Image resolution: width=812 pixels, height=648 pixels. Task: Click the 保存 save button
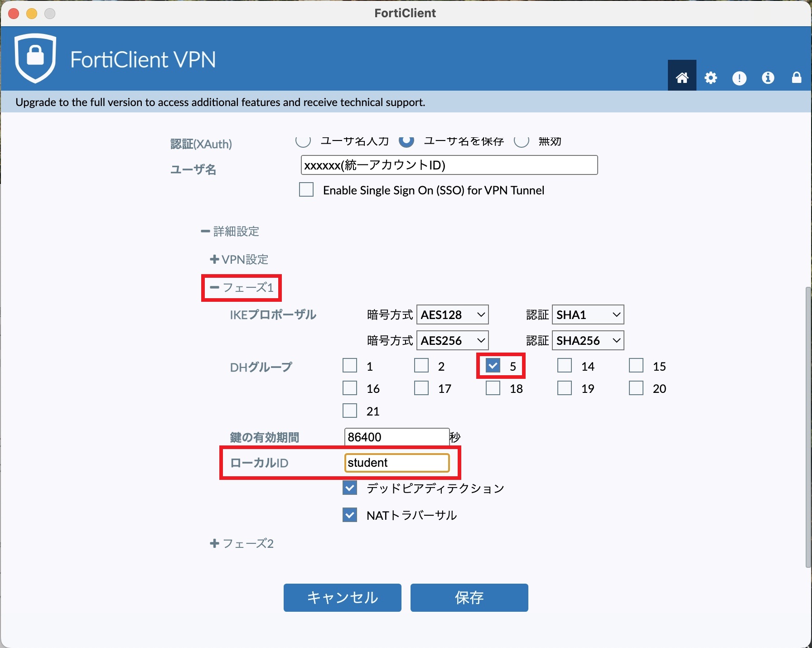[x=469, y=597]
